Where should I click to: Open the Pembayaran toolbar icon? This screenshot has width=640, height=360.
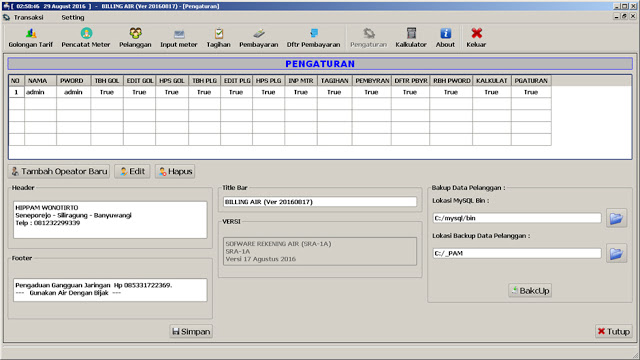(258, 38)
